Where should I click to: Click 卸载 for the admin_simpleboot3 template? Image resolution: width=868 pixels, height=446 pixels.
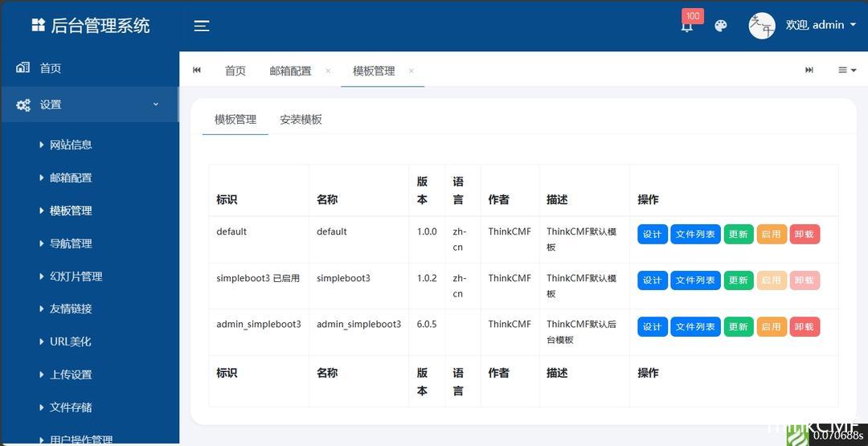pyautogui.click(x=805, y=327)
